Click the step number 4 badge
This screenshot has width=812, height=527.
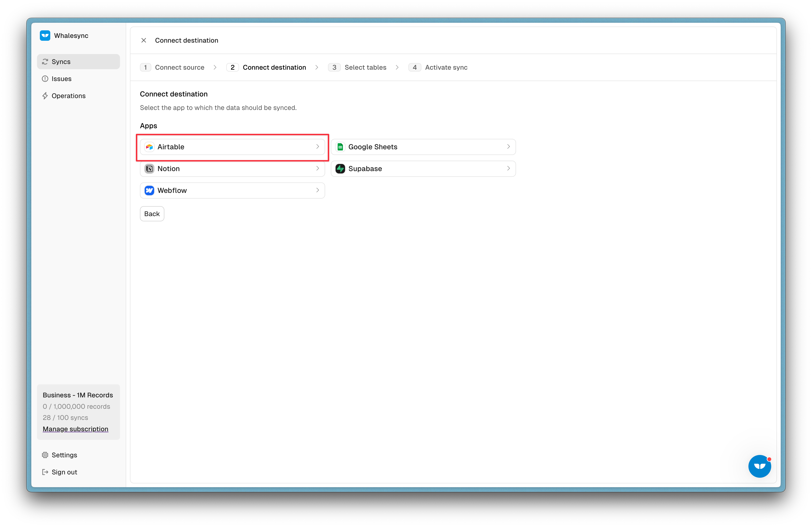pos(415,68)
